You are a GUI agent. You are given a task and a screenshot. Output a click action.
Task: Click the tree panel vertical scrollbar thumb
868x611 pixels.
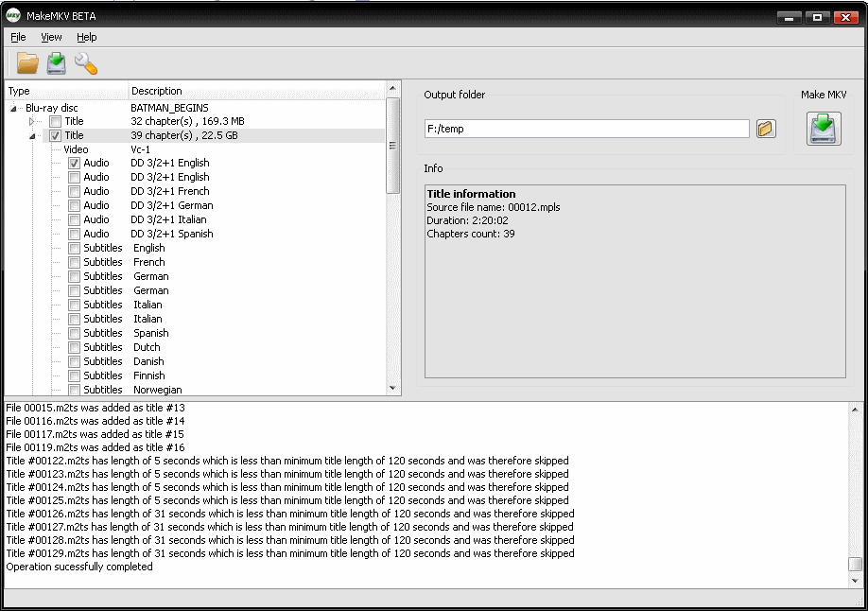392,145
